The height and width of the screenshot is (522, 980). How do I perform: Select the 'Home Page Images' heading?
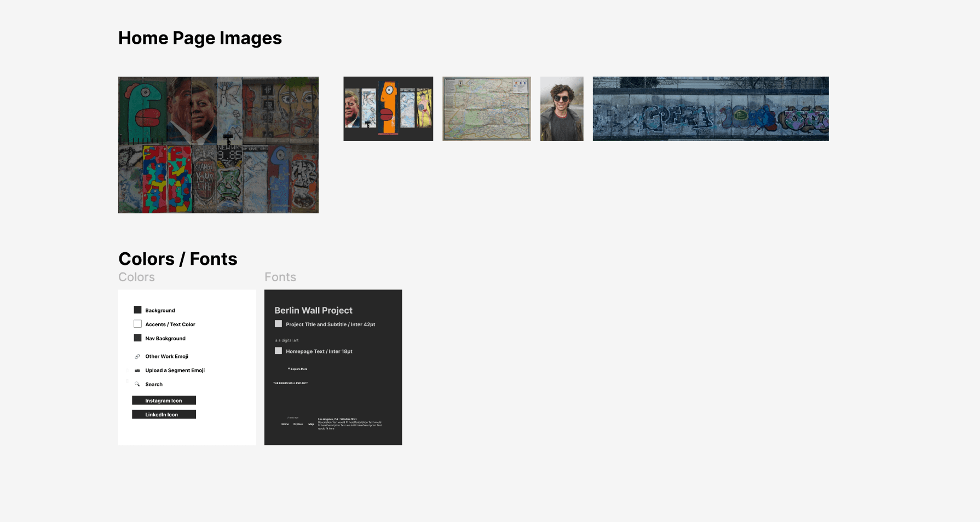[x=200, y=38]
